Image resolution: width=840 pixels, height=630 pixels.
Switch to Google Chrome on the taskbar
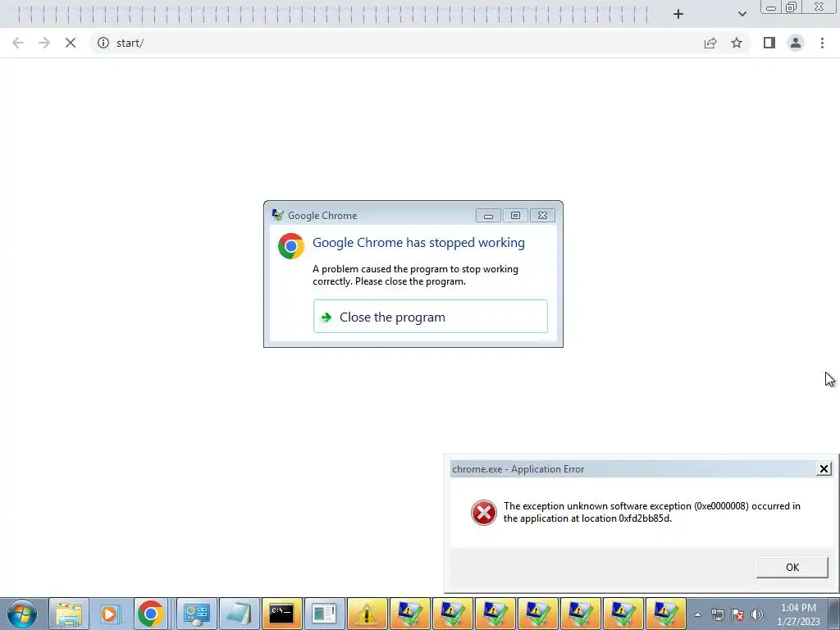click(x=151, y=614)
